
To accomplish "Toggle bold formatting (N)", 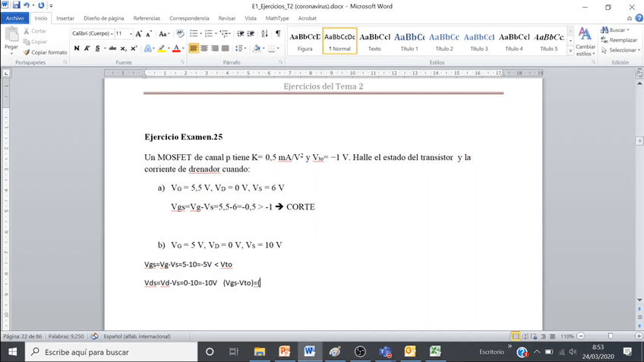I will click(77, 49).
